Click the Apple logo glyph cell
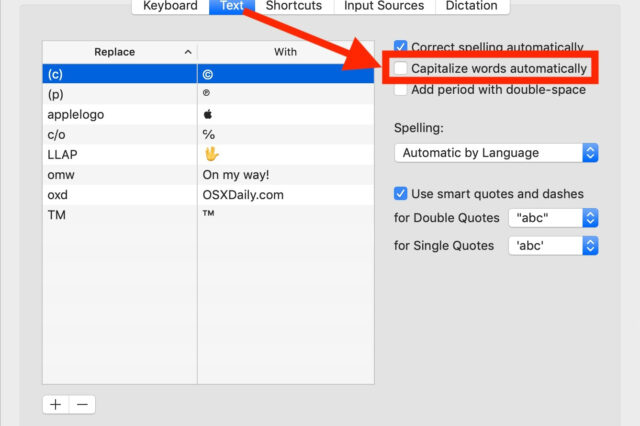Image resolution: width=640 pixels, height=426 pixels. 208,114
